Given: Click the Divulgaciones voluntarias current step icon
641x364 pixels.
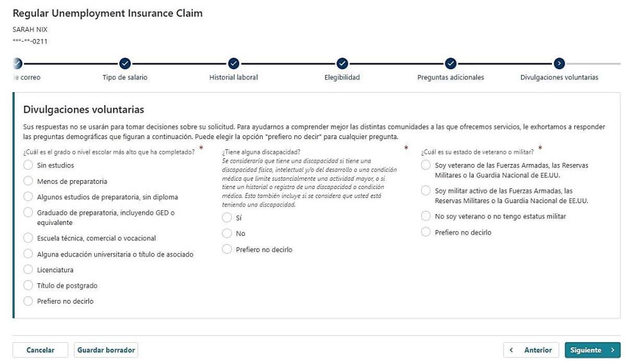Looking at the screenshot, I should 559,63.
